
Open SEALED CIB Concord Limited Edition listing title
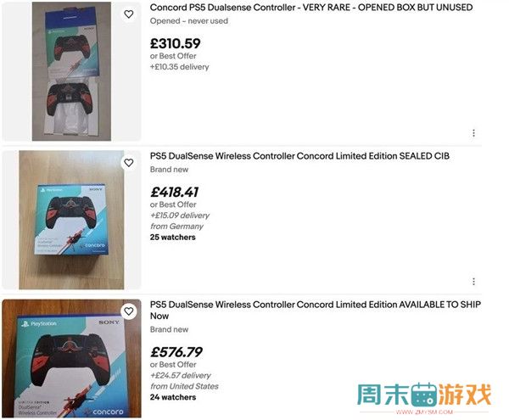coord(299,156)
